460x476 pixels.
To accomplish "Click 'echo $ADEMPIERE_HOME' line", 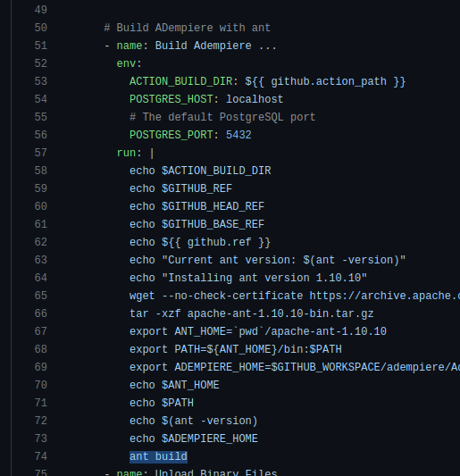I will [194, 438].
